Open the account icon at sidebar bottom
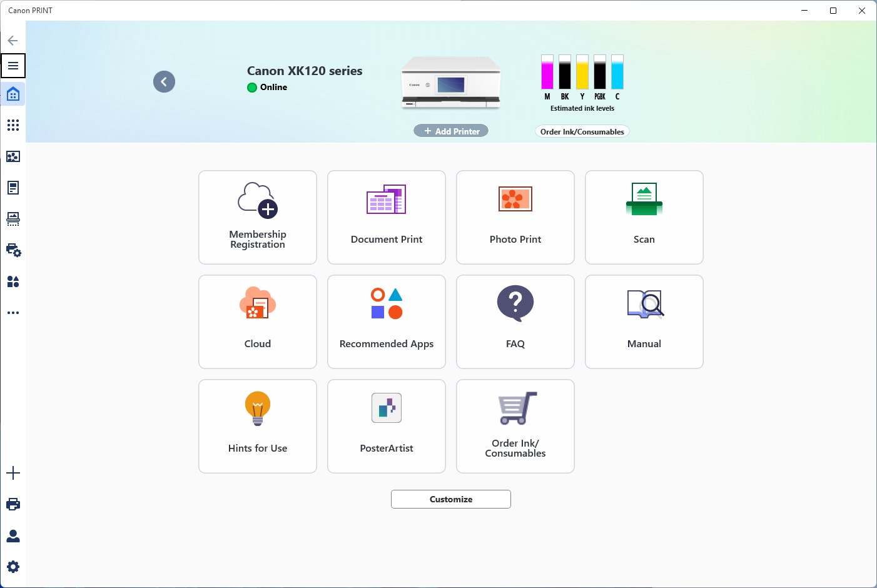The height and width of the screenshot is (588, 877). (13, 535)
